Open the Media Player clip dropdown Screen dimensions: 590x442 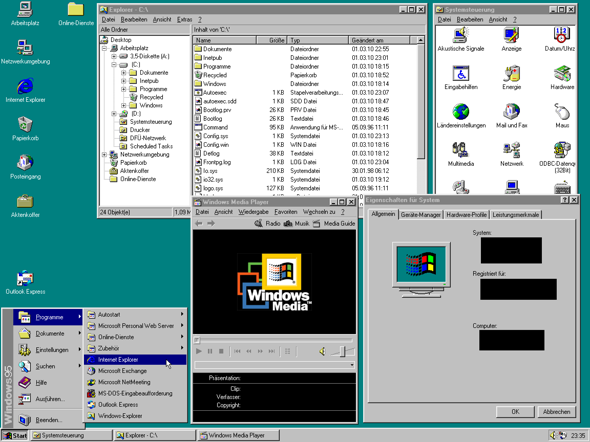pos(352,365)
